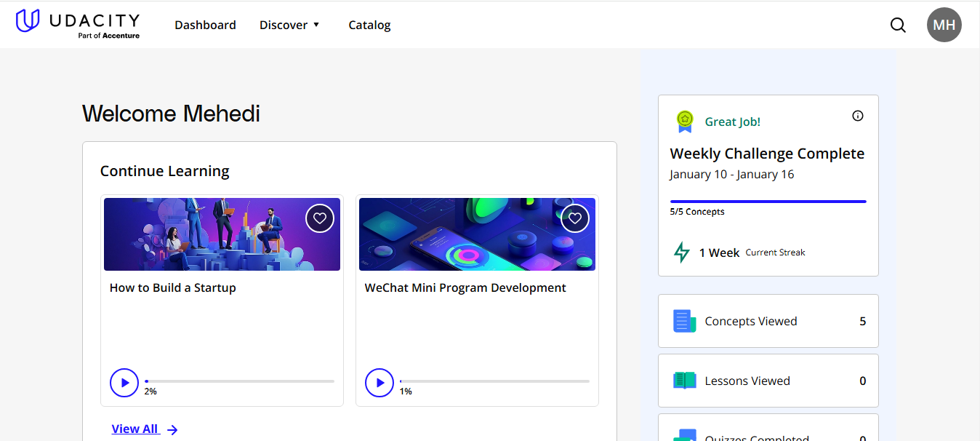Click the Welcome Mehedi heading

click(x=171, y=114)
